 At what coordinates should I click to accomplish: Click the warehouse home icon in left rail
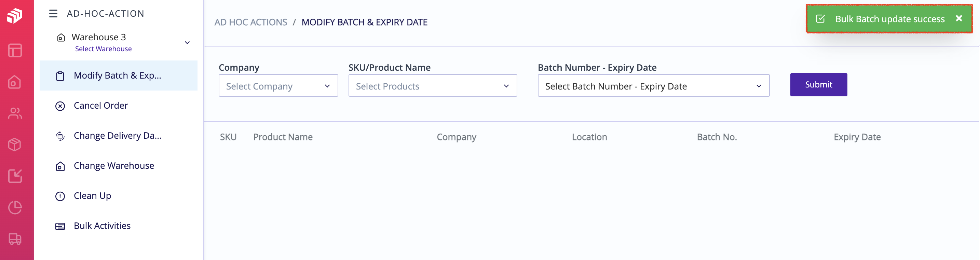coord(15,82)
